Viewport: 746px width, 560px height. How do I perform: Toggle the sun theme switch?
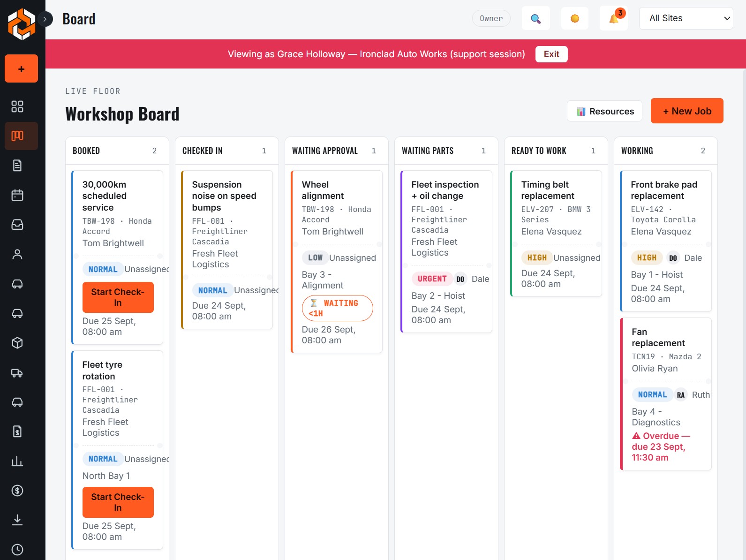point(575,19)
